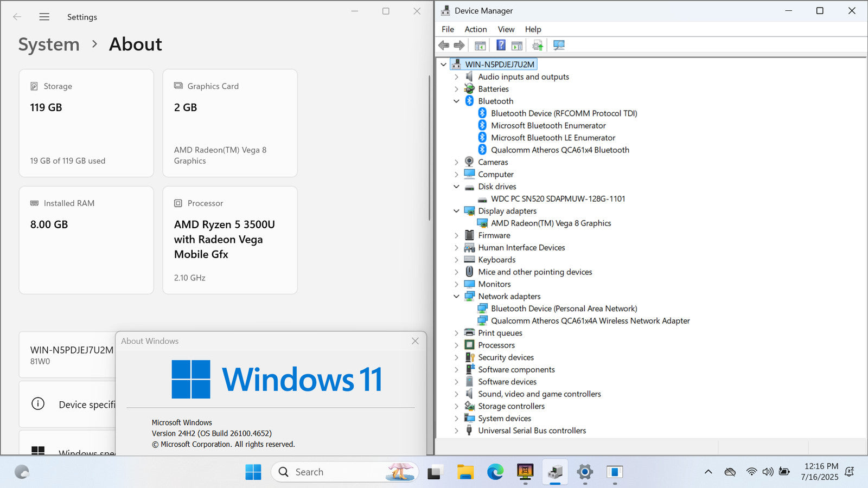Collapse the Bluetooth category

(x=456, y=101)
